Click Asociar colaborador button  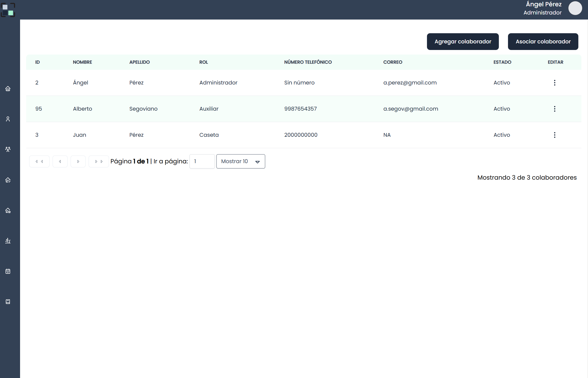(543, 42)
